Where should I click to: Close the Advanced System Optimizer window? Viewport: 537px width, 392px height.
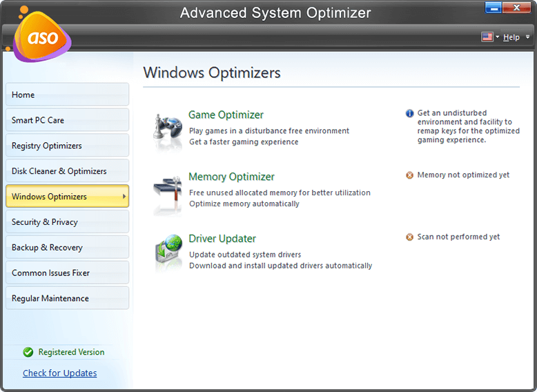coord(517,8)
